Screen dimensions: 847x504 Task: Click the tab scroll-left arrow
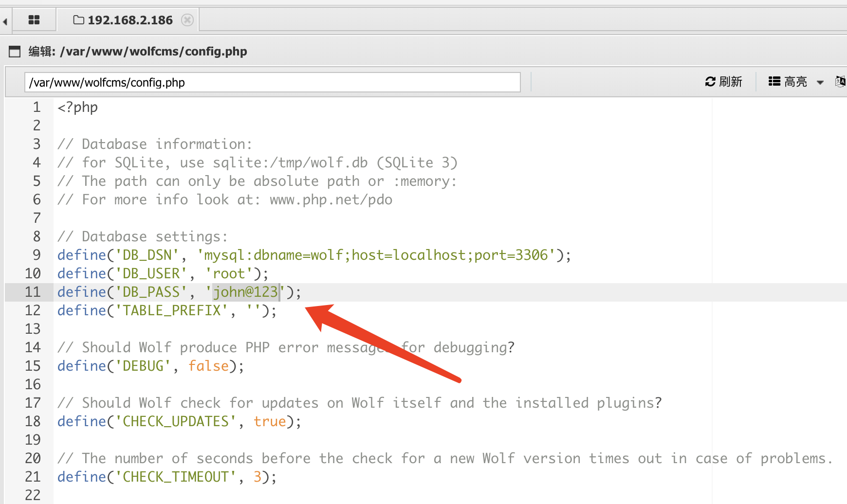[5, 21]
